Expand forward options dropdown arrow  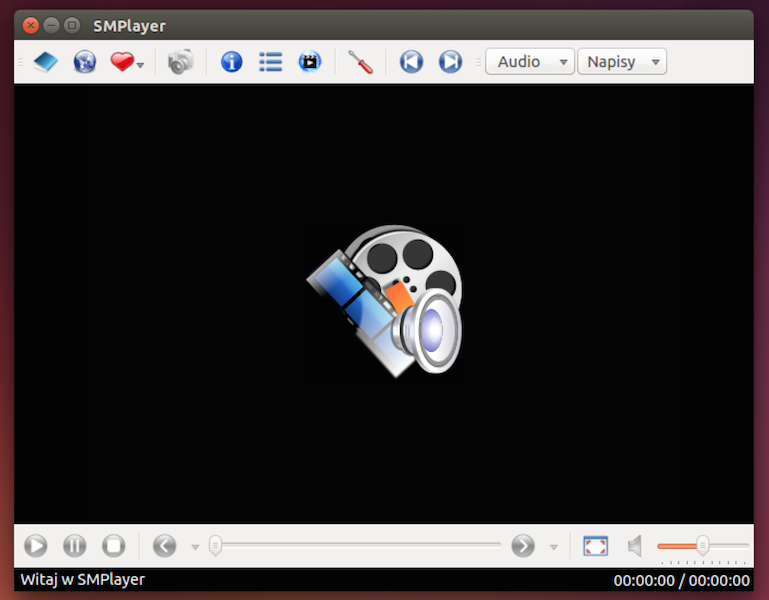coord(554,547)
